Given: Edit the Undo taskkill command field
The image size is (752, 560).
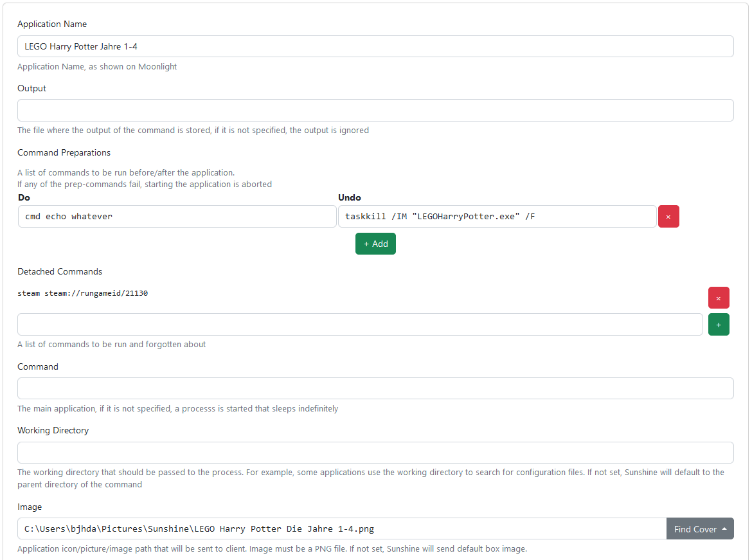Looking at the screenshot, I should (x=497, y=217).
